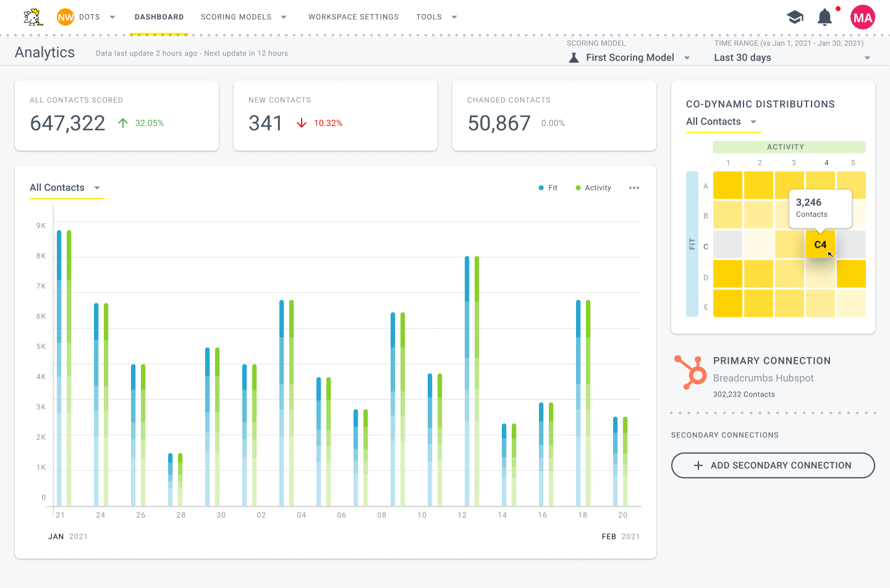Click activity column 4 header label

pos(826,163)
